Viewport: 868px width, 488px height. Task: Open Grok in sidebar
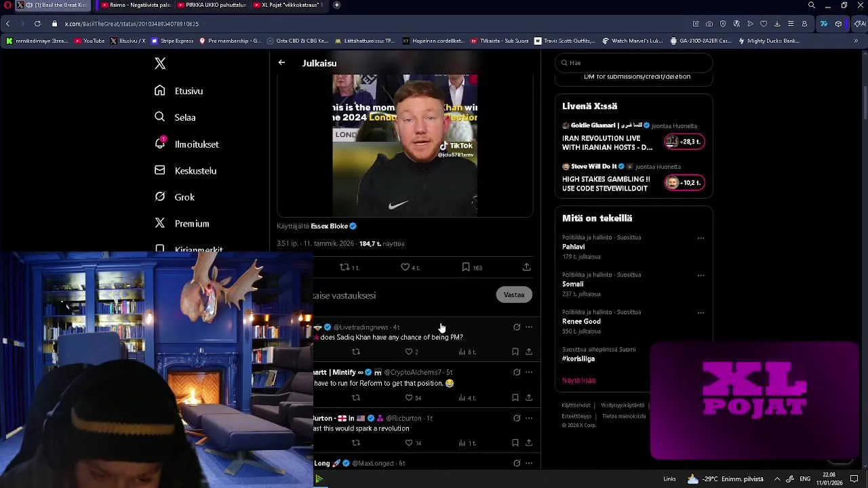174,197
